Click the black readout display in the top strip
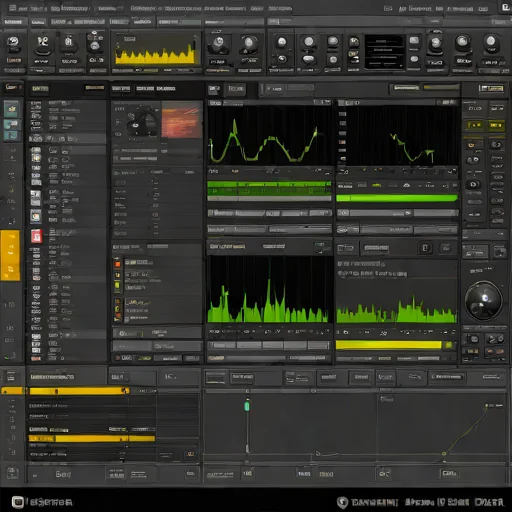The image size is (512, 512). point(384,52)
